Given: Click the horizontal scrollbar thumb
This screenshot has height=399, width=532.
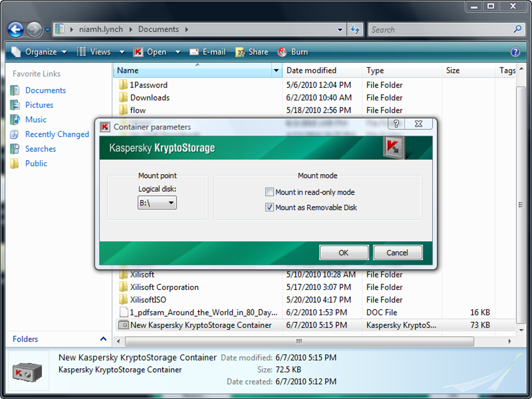Looking at the screenshot, I should click(299, 341).
